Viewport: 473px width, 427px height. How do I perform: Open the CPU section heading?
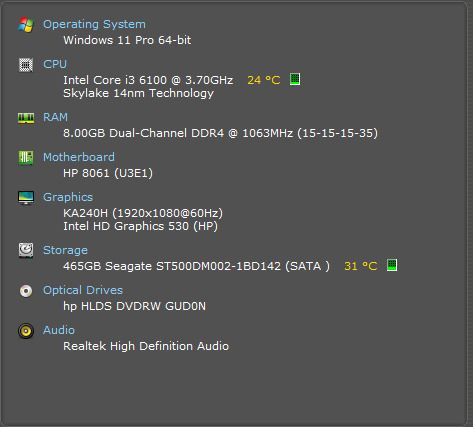[x=55, y=64]
